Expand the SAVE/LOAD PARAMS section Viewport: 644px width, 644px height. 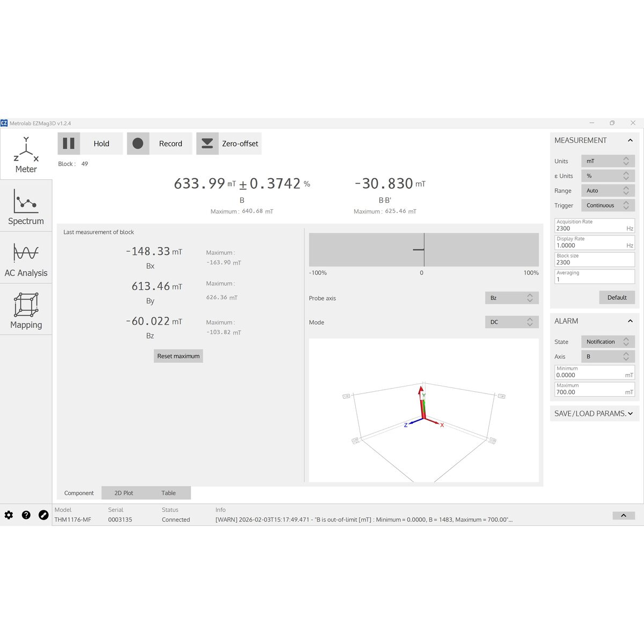pos(594,413)
